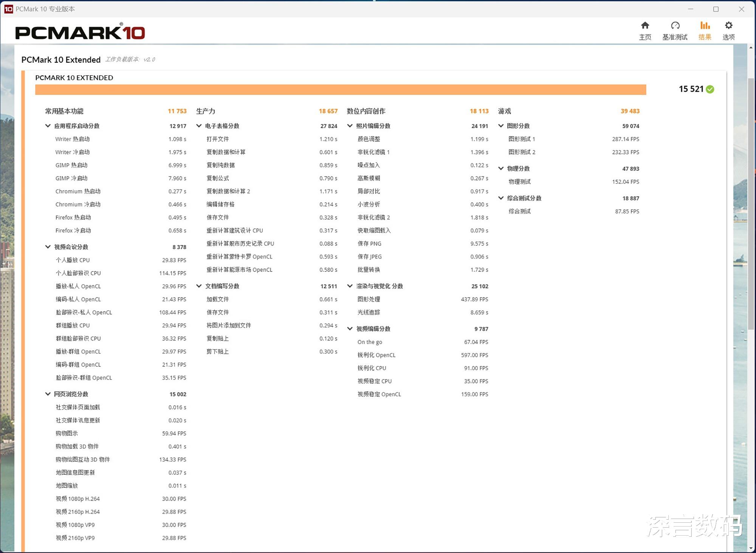Click the orange PCMark 10 Extended score bar
The height and width of the screenshot is (553, 756).
tap(340, 90)
